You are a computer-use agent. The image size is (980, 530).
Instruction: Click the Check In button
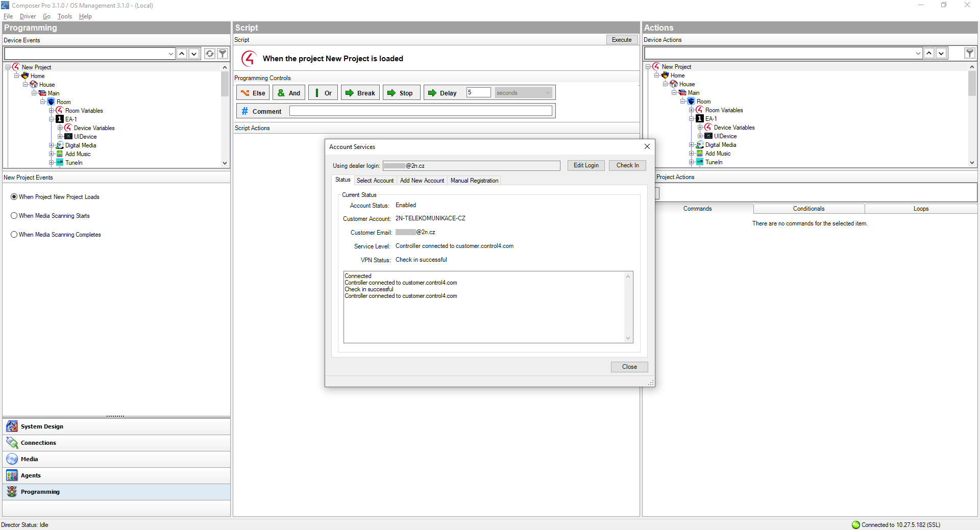tap(627, 165)
